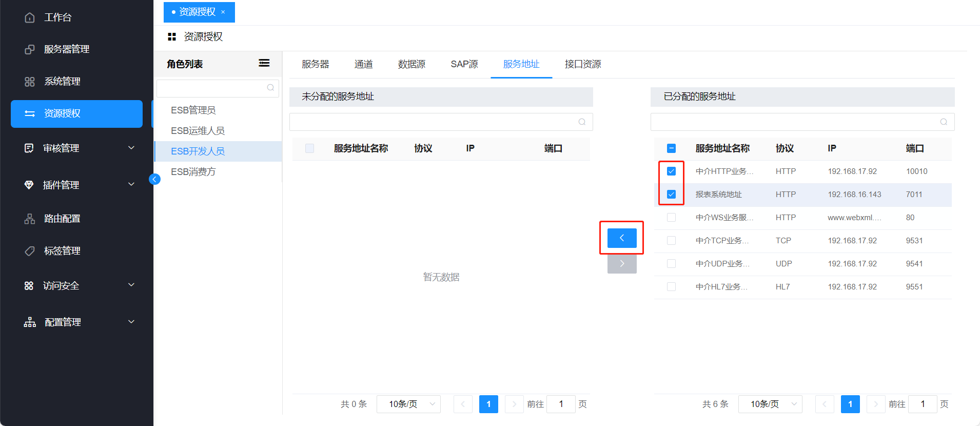Toggle the 角色列表 collapse menu icon
This screenshot has width=980, height=426.
pyautogui.click(x=264, y=63)
